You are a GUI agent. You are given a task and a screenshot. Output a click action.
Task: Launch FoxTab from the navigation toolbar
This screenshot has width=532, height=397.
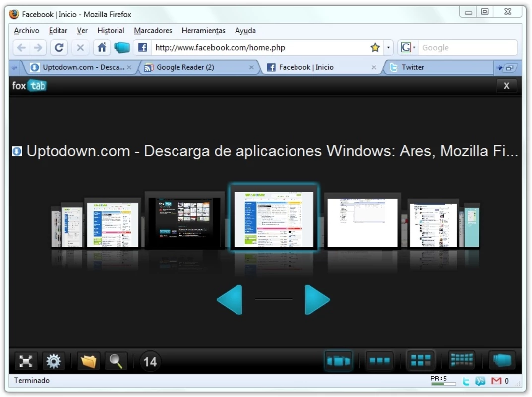click(x=122, y=47)
